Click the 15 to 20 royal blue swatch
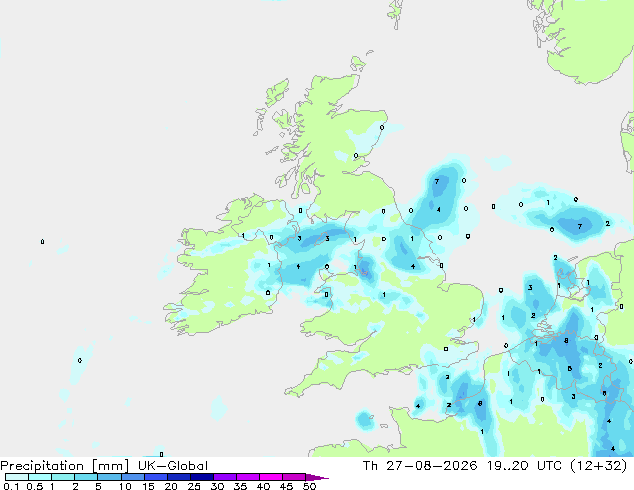 point(156,477)
